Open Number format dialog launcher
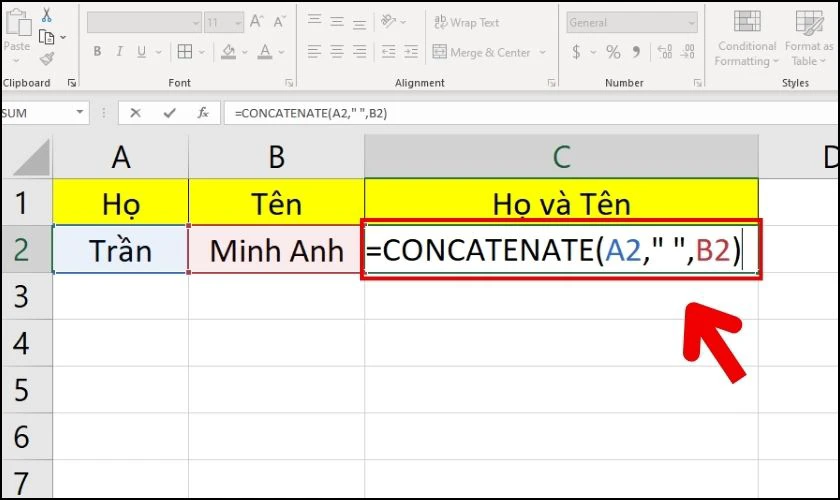Image resolution: width=840 pixels, height=500 pixels. [698, 83]
